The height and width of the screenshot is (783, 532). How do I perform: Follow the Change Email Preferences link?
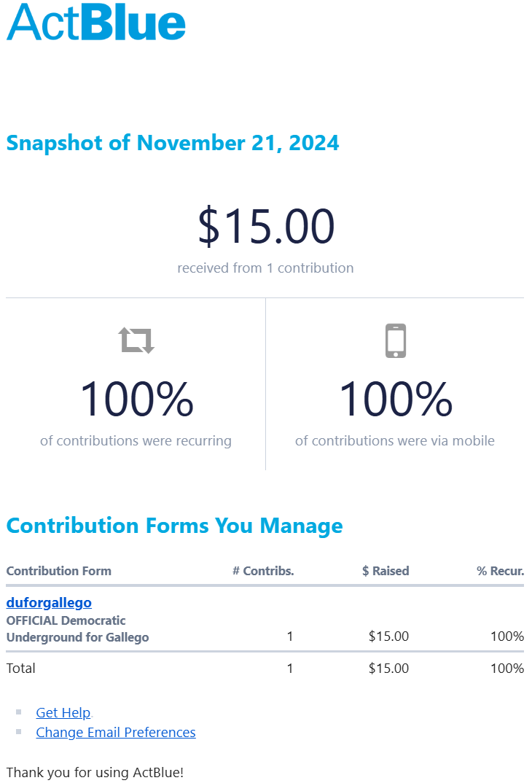pos(116,733)
